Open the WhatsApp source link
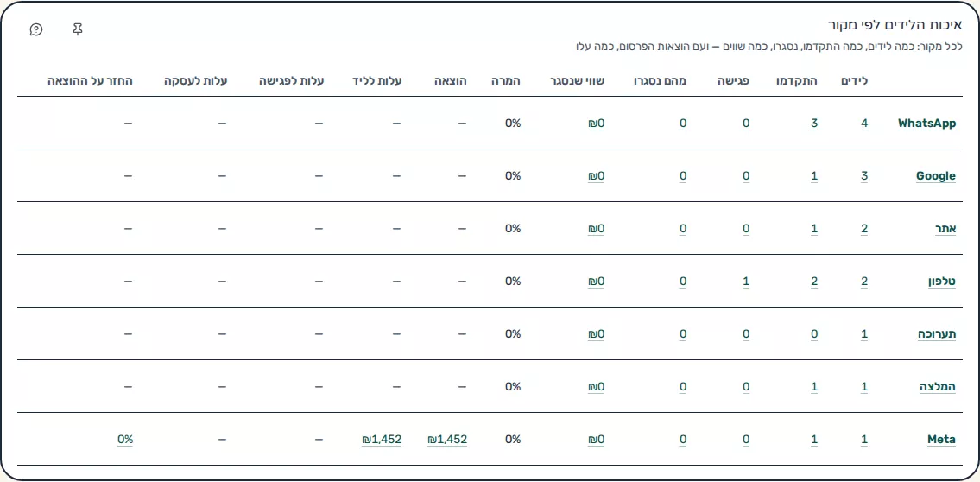Screen dimensions: 980x482 coord(926,124)
